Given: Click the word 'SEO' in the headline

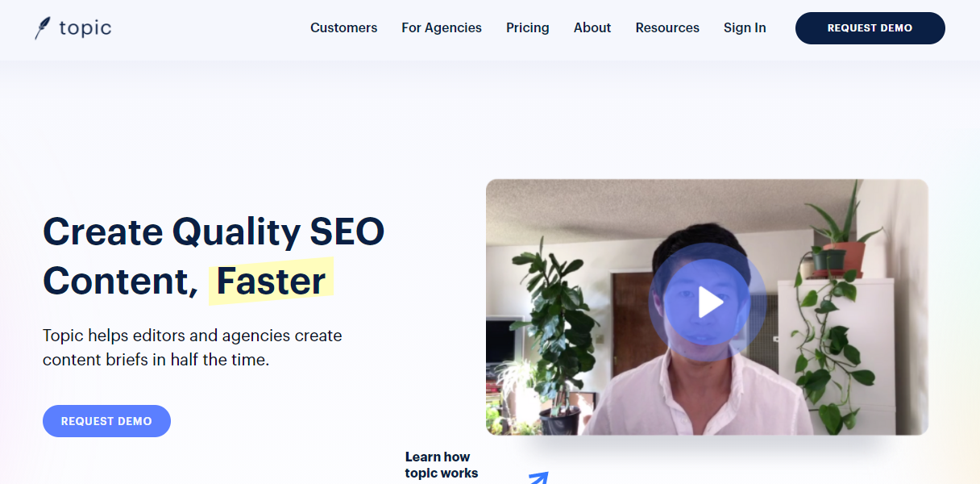Looking at the screenshot, I should pos(347,232).
